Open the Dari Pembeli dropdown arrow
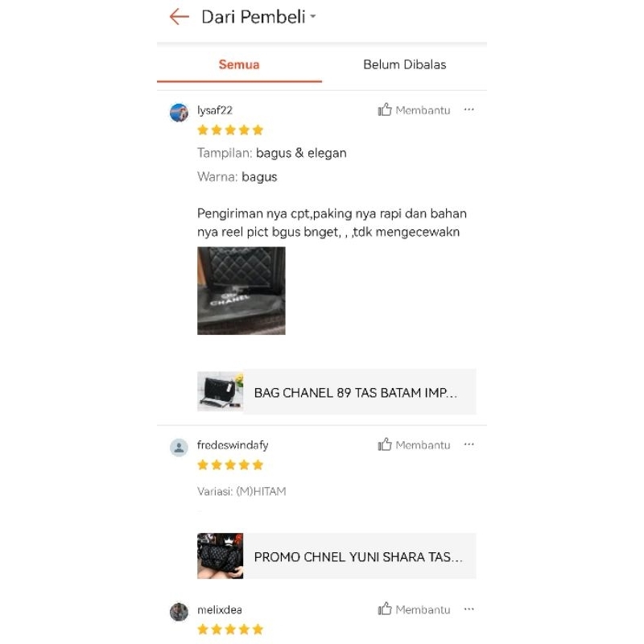644x644 pixels. [x=313, y=17]
